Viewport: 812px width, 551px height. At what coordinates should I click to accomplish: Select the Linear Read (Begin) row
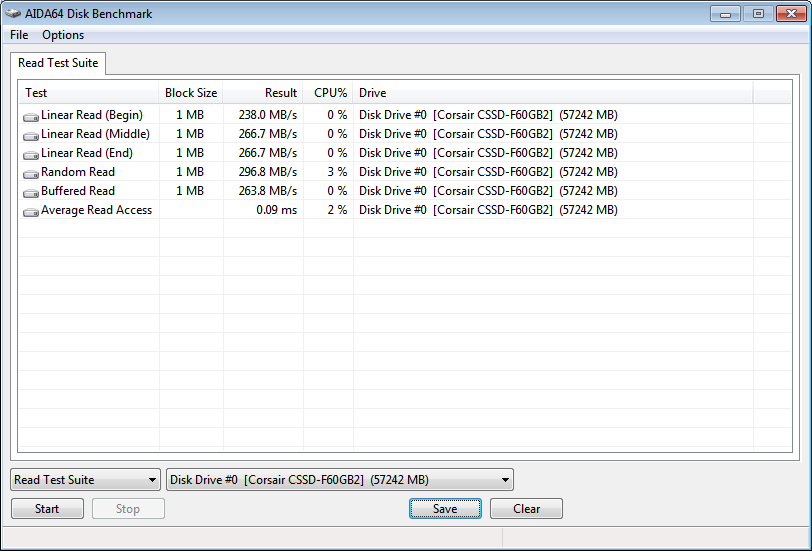coord(405,115)
